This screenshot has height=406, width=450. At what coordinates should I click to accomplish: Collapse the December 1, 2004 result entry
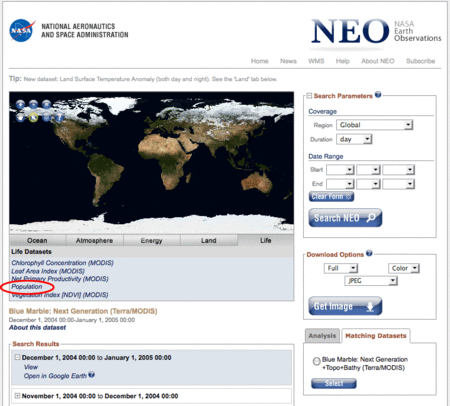click(x=17, y=357)
